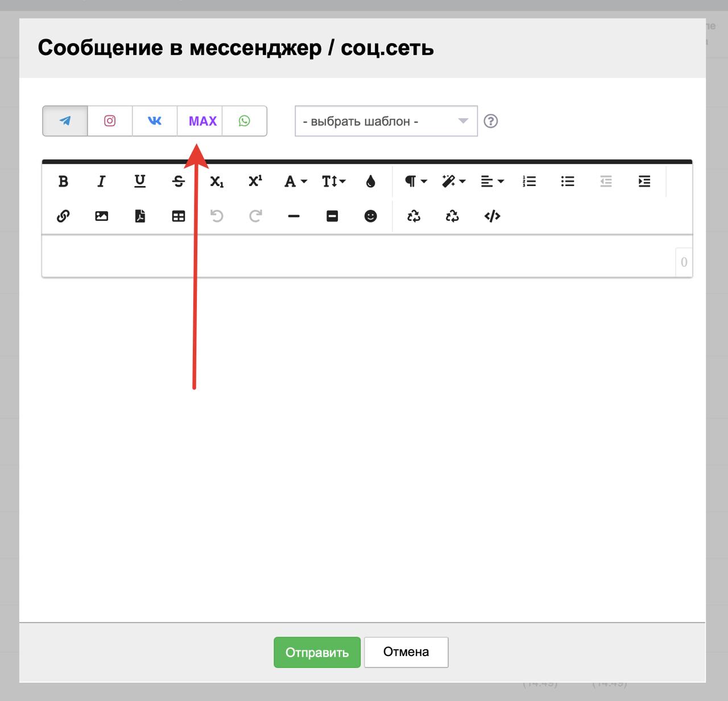Switch to the WhatsApp tab
Viewport: 728px width, 701px height.
click(x=244, y=121)
